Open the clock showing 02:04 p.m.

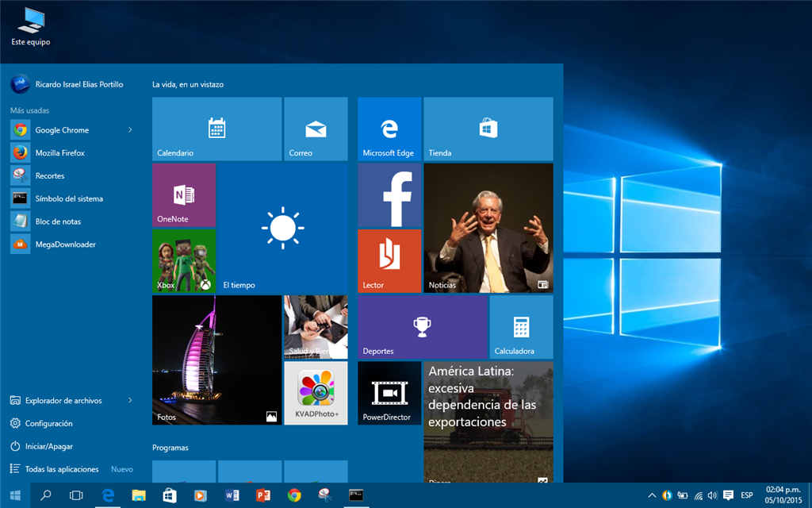[x=783, y=495]
